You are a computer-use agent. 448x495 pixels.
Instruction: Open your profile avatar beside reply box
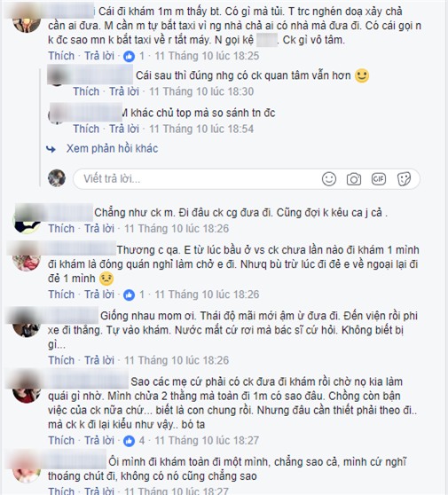click(57, 178)
